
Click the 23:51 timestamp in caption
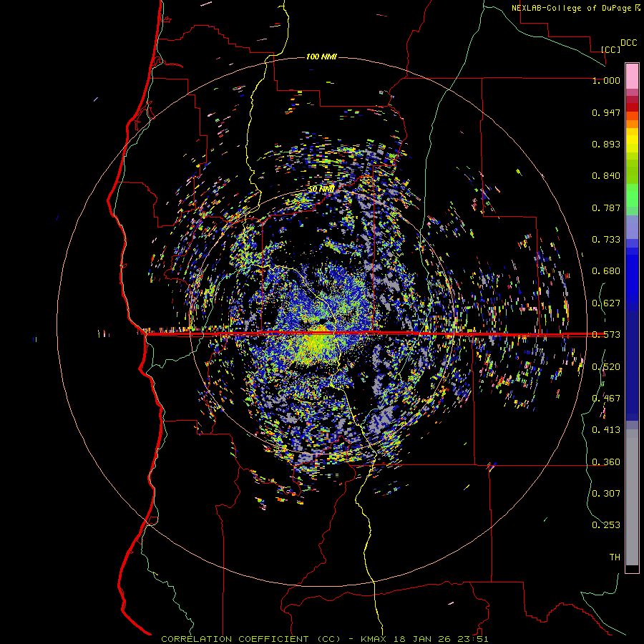(x=472, y=639)
